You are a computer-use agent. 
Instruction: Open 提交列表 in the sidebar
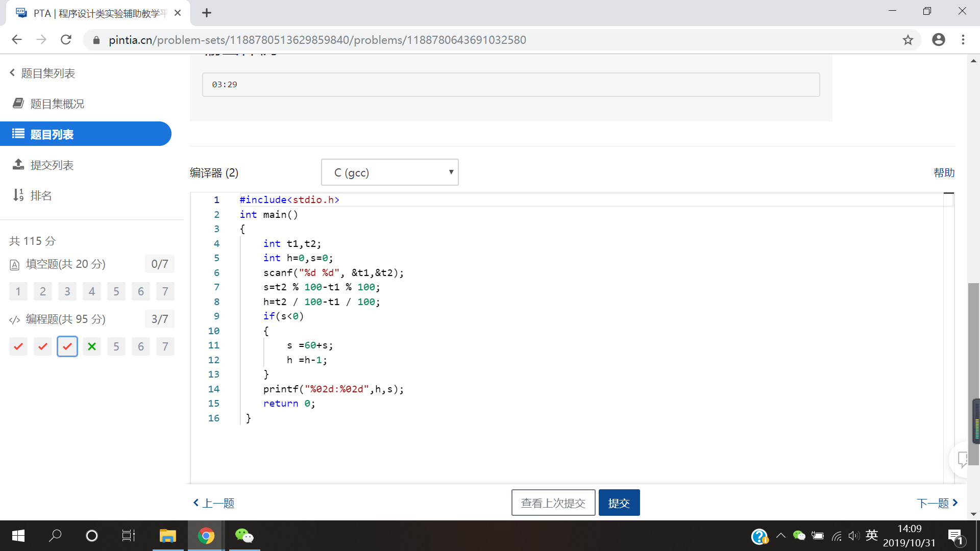(x=51, y=165)
